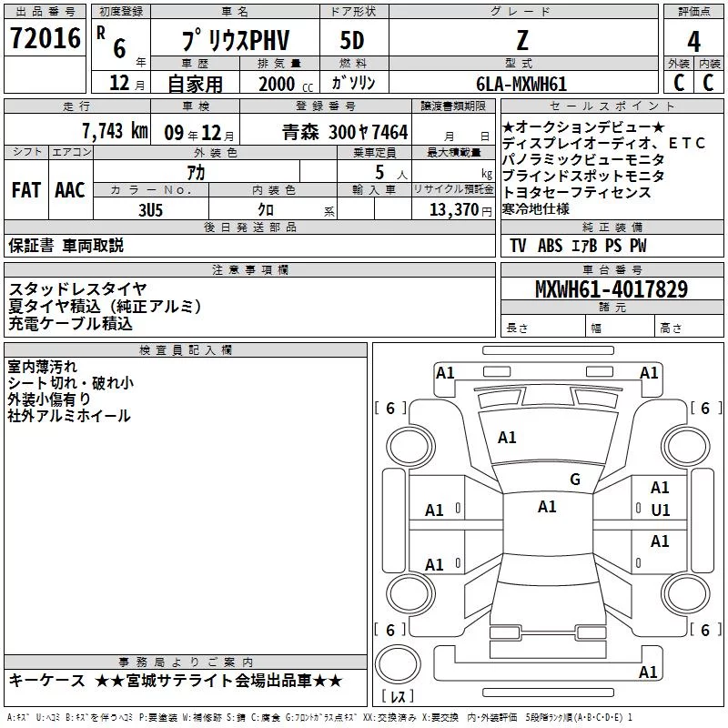Click 事務局よりご案内 section header
This screenshot has height=728, width=728.
[x=186, y=662]
